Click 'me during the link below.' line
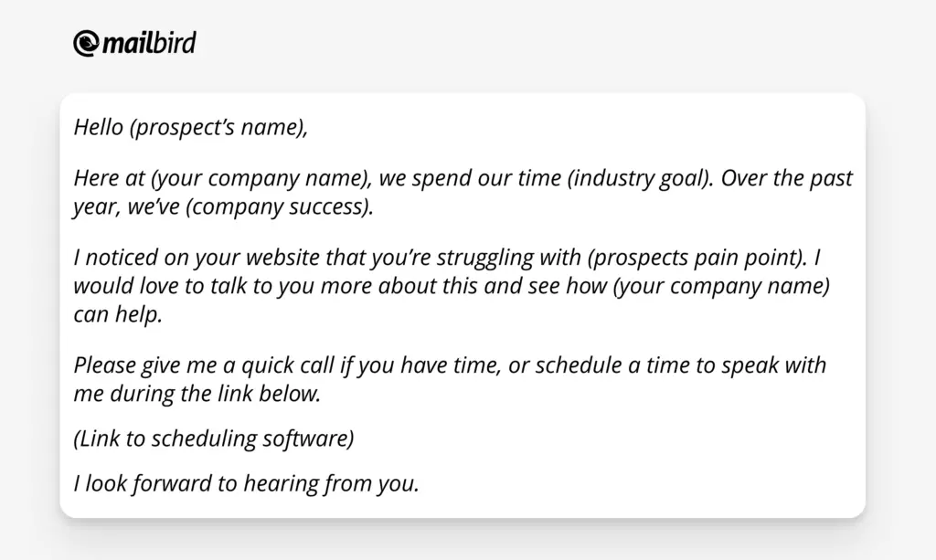The height and width of the screenshot is (560, 936). click(x=197, y=394)
